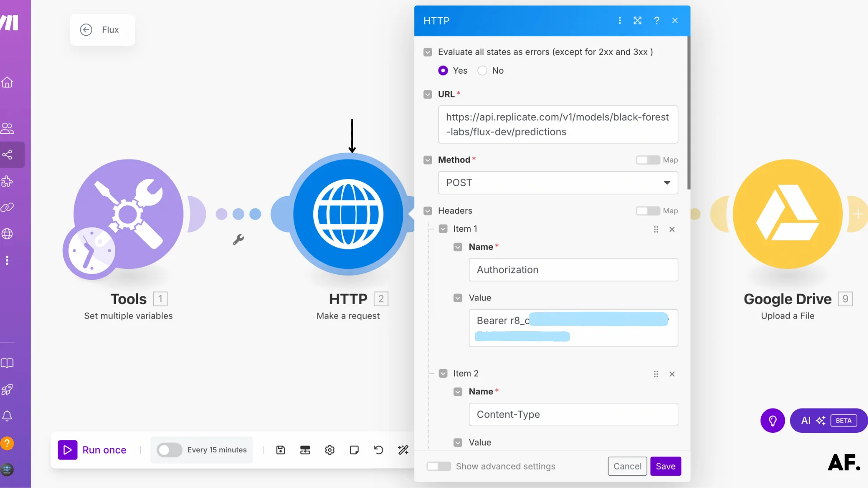
Task: Open the notifications bell in sidebar
Action: point(7,416)
